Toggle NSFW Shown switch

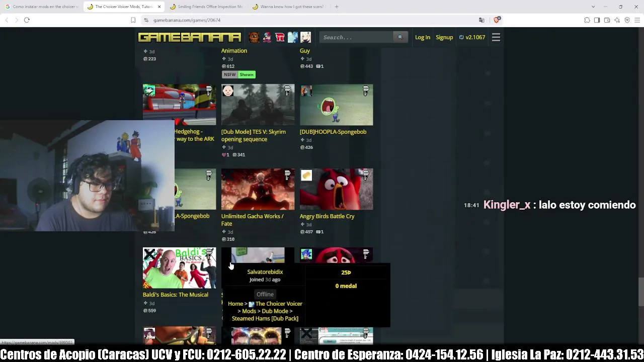point(238,74)
